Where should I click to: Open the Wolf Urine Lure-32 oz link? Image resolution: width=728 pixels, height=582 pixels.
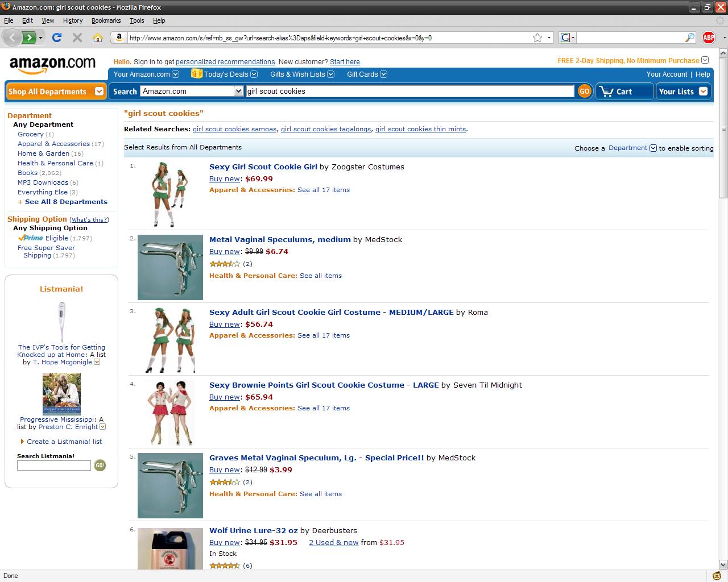(253, 530)
